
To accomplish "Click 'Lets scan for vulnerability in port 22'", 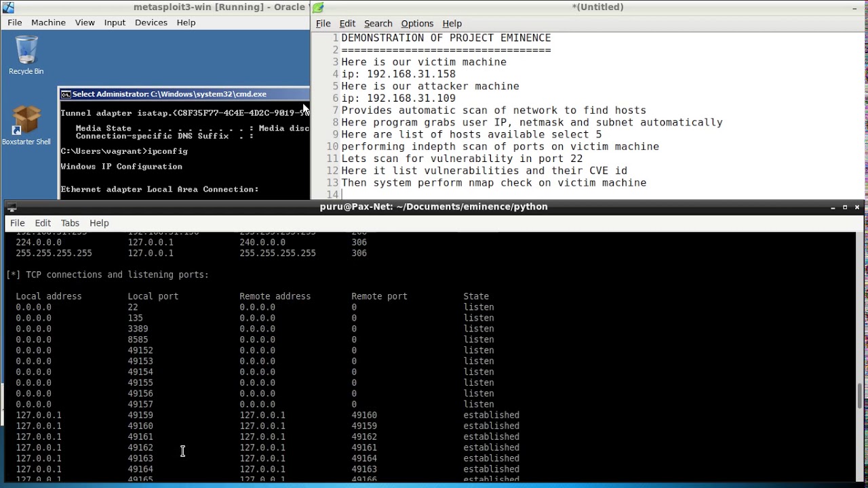I will (x=462, y=159).
